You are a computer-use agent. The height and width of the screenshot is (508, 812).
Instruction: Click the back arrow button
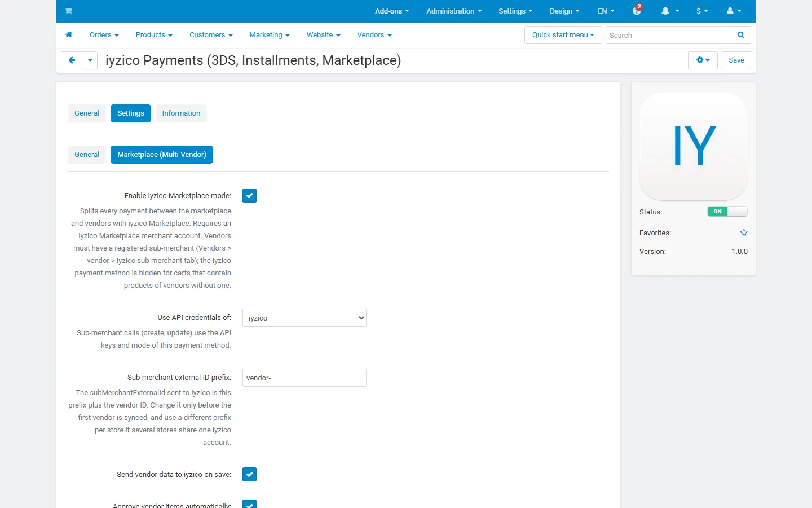click(x=72, y=60)
